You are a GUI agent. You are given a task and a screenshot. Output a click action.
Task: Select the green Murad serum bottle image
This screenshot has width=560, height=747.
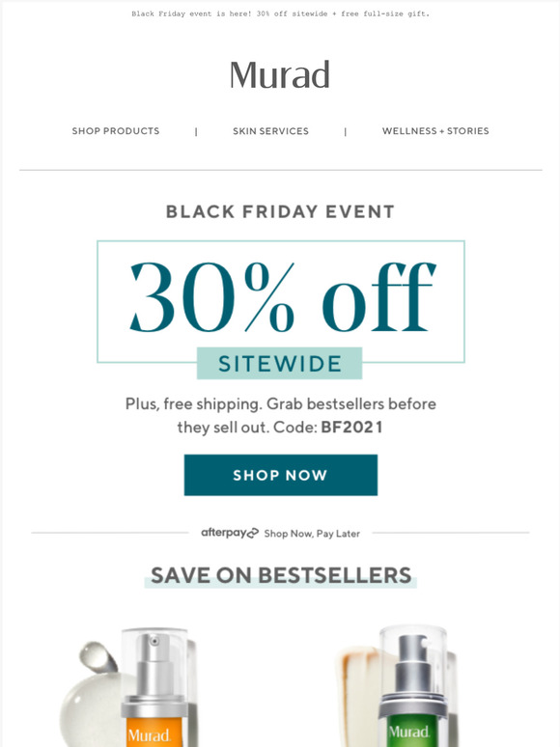[x=412, y=686]
